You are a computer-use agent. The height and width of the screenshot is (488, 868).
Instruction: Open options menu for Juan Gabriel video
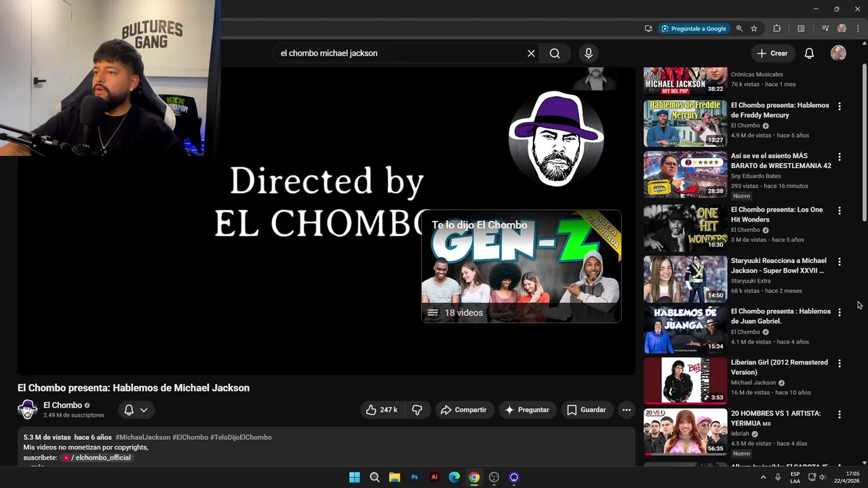(840, 312)
